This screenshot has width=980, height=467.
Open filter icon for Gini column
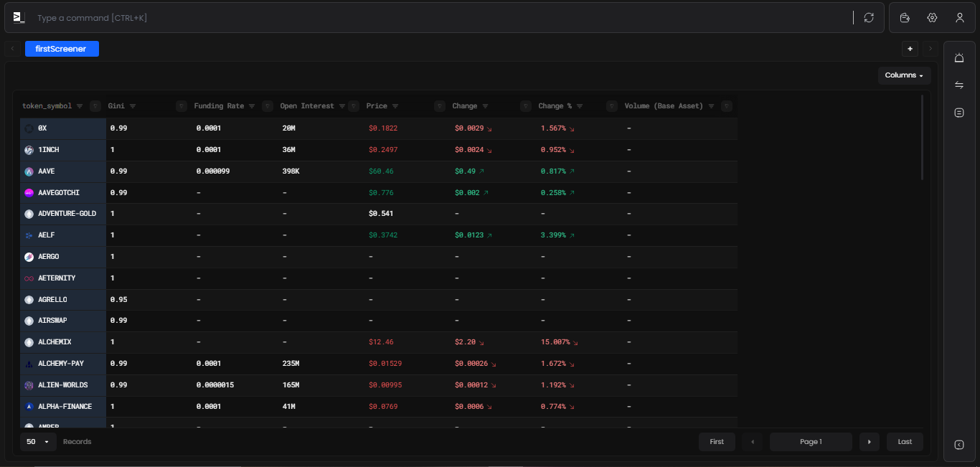coord(182,106)
